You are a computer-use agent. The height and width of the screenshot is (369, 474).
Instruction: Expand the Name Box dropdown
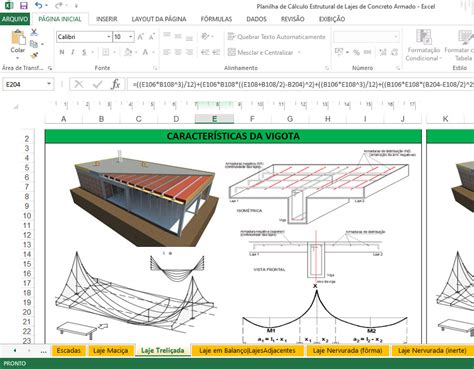click(x=49, y=84)
